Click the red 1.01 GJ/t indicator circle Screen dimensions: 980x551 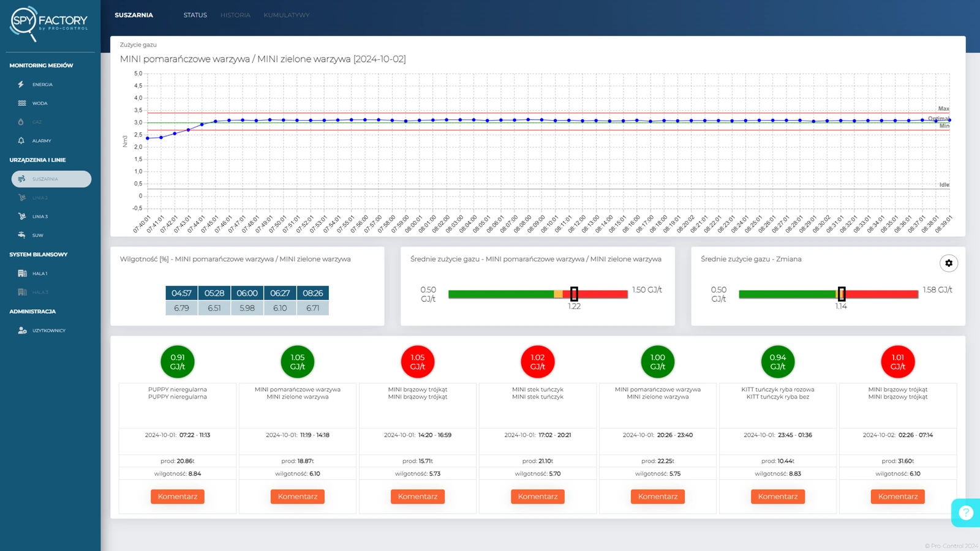pos(897,362)
